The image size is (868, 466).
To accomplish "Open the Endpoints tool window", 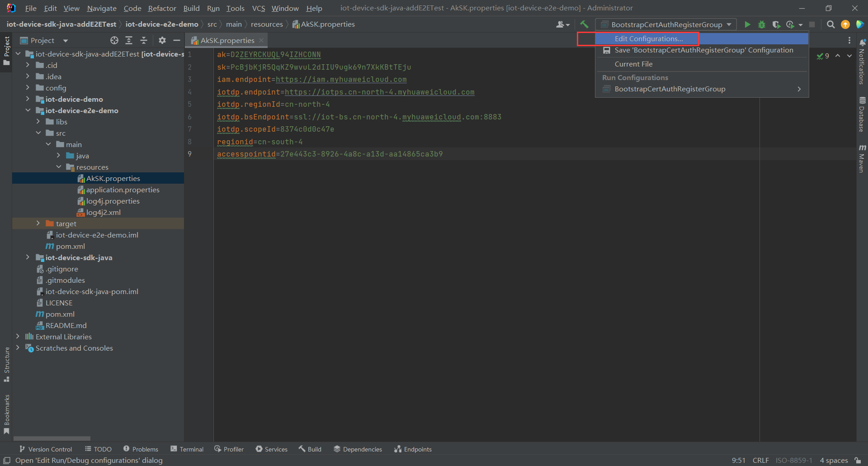I will (413, 449).
